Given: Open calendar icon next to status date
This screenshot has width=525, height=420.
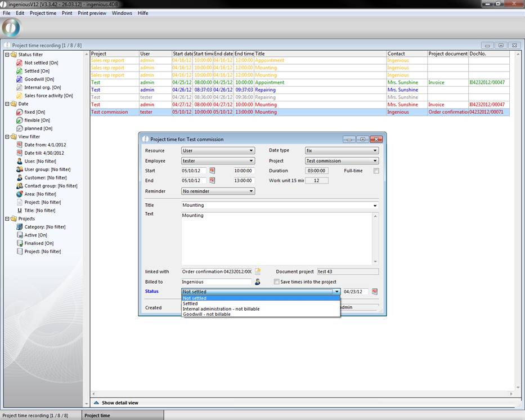Looking at the screenshot, I should pos(375,292).
